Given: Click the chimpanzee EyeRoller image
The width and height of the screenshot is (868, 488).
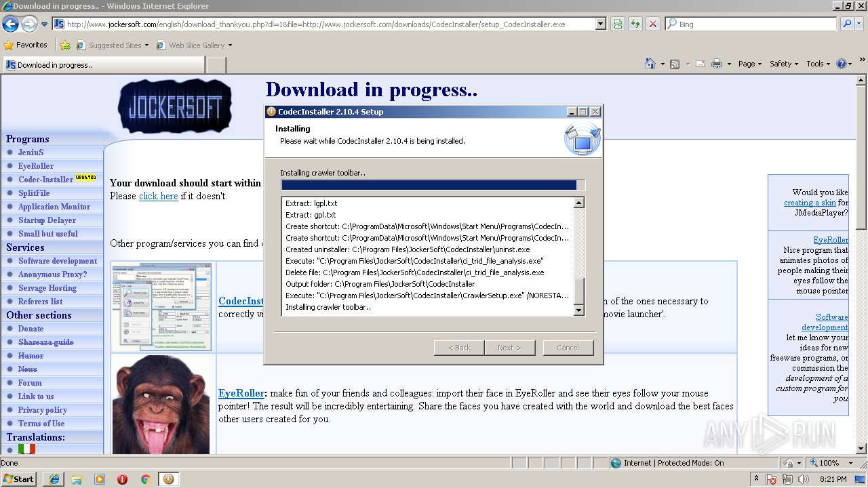Looking at the screenshot, I should [x=161, y=405].
